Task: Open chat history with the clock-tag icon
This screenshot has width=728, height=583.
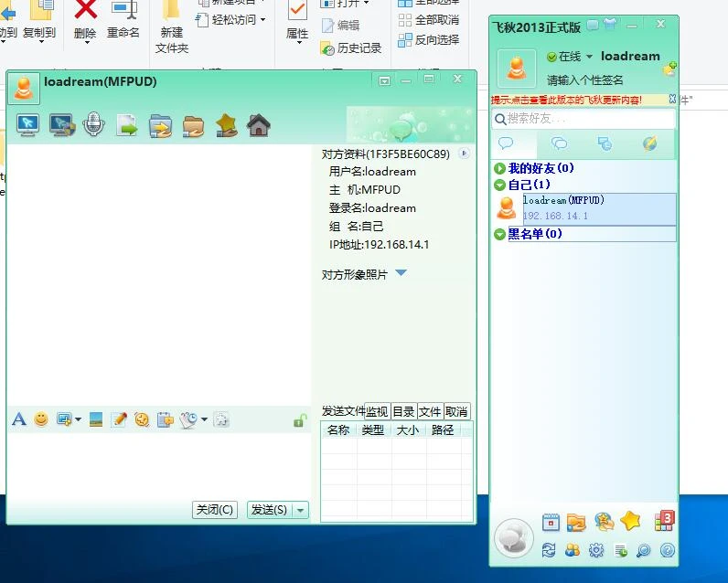Action: pos(189,419)
